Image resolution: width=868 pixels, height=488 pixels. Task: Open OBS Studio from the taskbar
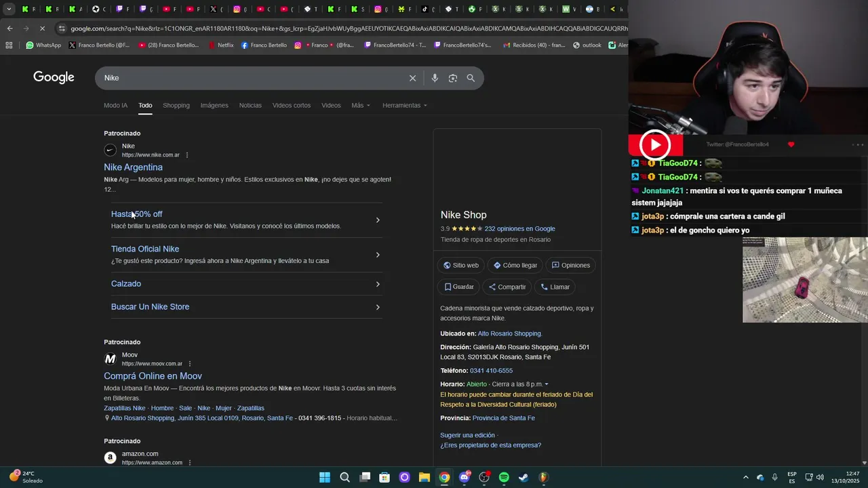[484, 477]
